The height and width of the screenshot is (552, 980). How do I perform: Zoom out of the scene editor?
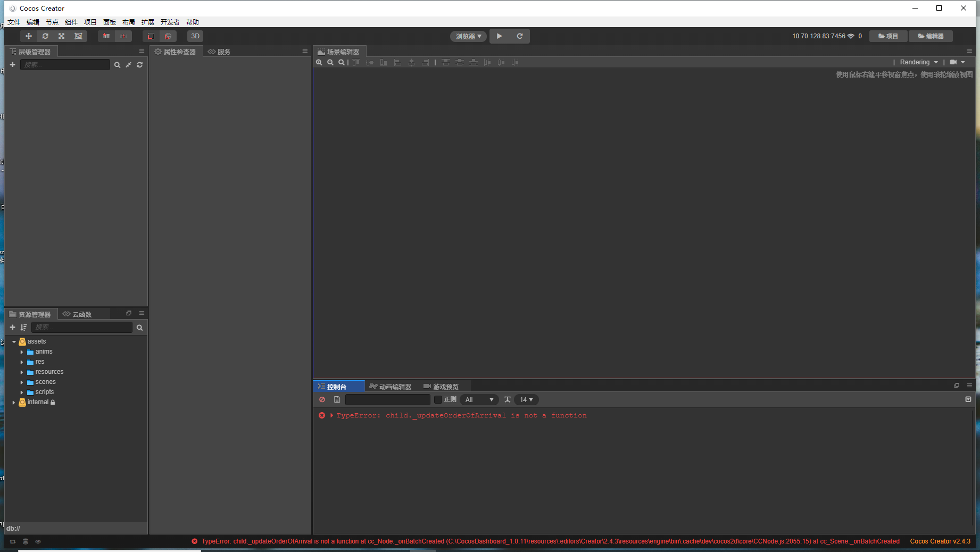pos(330,62)
